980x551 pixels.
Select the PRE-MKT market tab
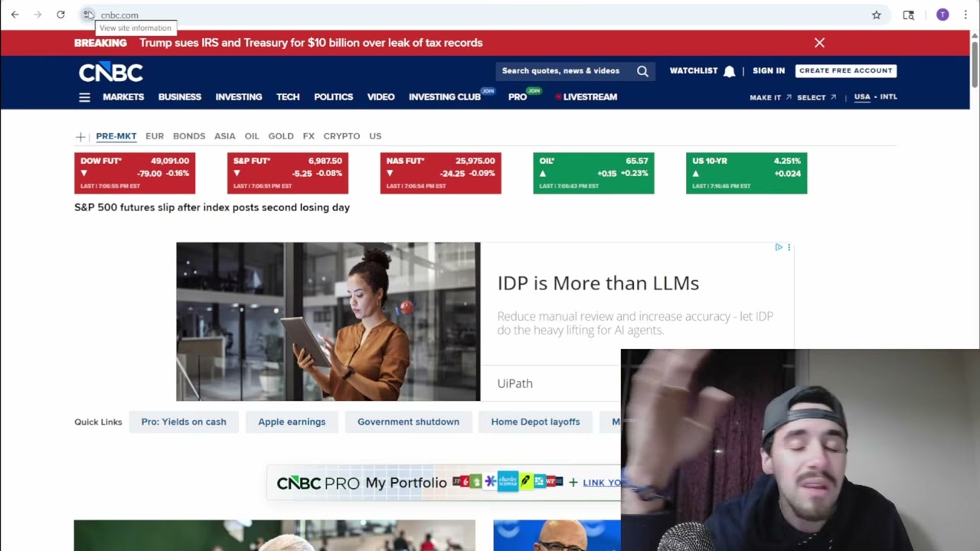click(x=116, y=136)
